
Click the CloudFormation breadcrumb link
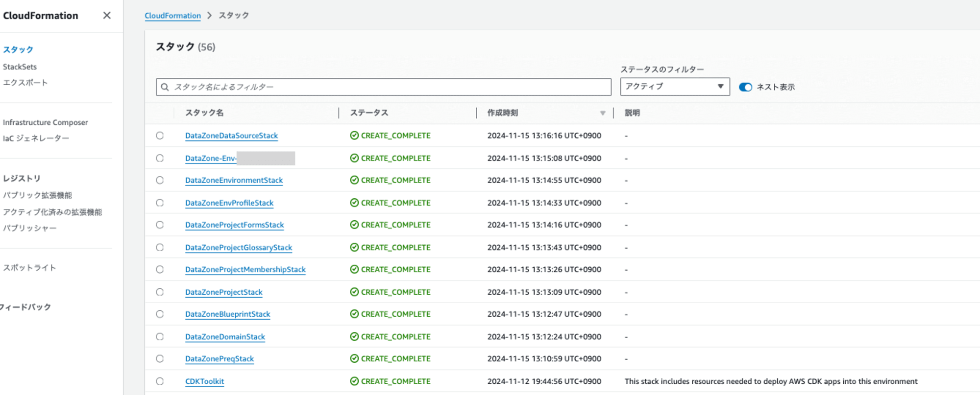click(x=172, y=16)
